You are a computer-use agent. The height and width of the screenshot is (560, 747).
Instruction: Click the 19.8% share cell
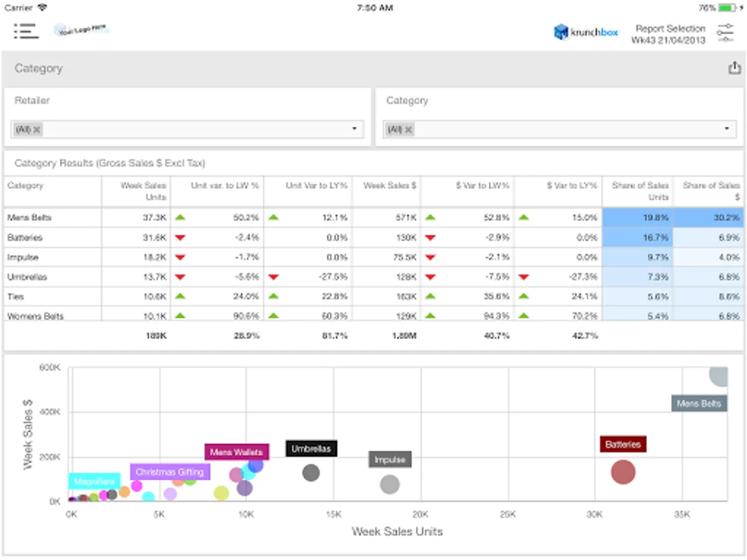pos(638,218)
